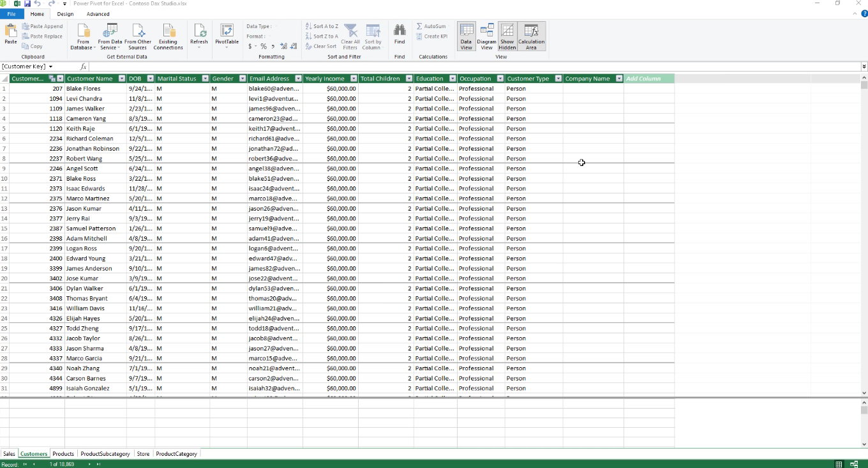This screenshot has height=468, width=868.
Task: Go to the next record
Action: (89, 464)
